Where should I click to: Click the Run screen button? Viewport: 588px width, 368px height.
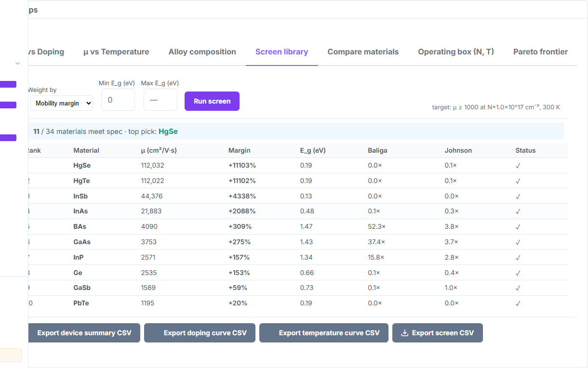point(212,101)
